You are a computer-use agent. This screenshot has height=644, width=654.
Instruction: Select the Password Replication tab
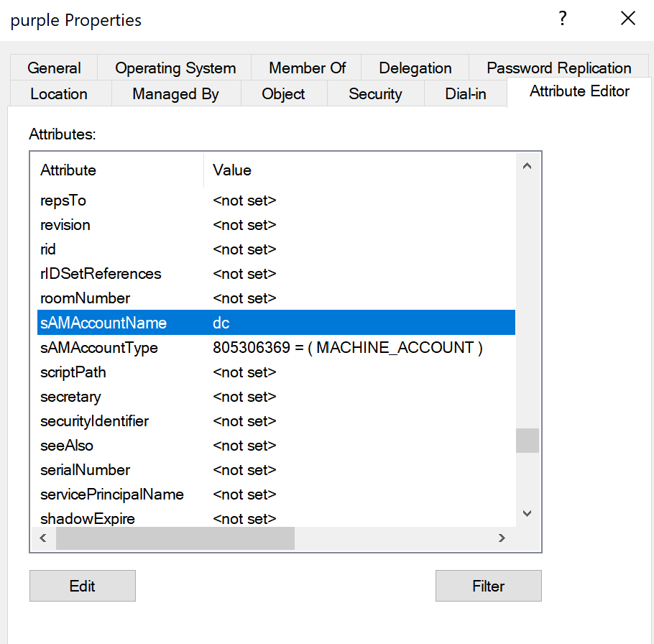(558, 68)
